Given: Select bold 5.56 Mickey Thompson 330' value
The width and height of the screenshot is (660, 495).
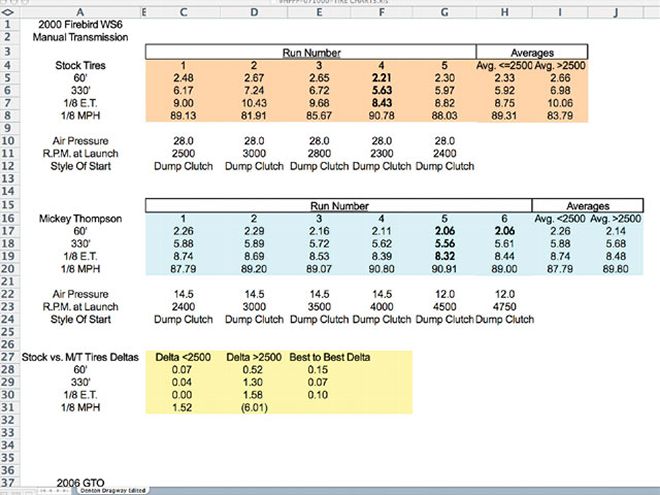Looking at the screenshot, I should 444,244.
